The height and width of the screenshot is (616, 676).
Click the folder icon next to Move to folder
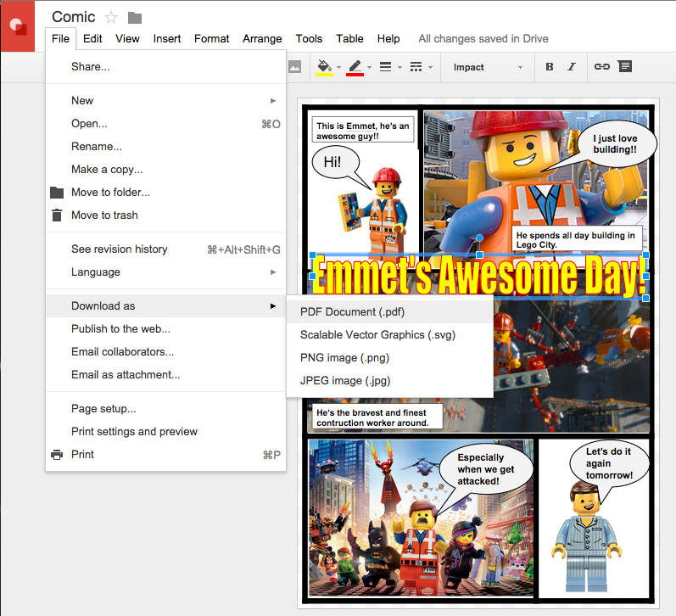pos(57,193)
